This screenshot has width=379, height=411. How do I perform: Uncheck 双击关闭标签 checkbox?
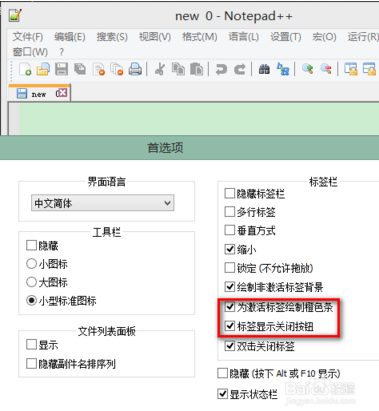click(230, 346)
